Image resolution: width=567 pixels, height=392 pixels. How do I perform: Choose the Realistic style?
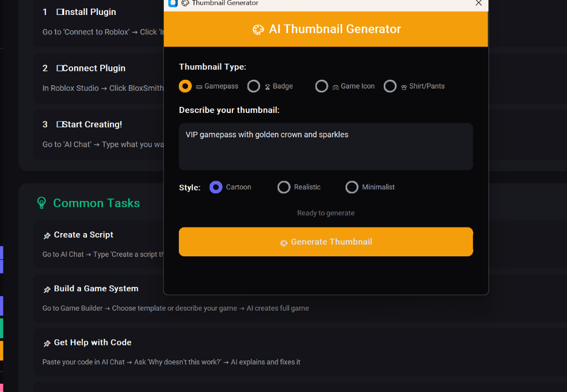[x=283, y=187]
